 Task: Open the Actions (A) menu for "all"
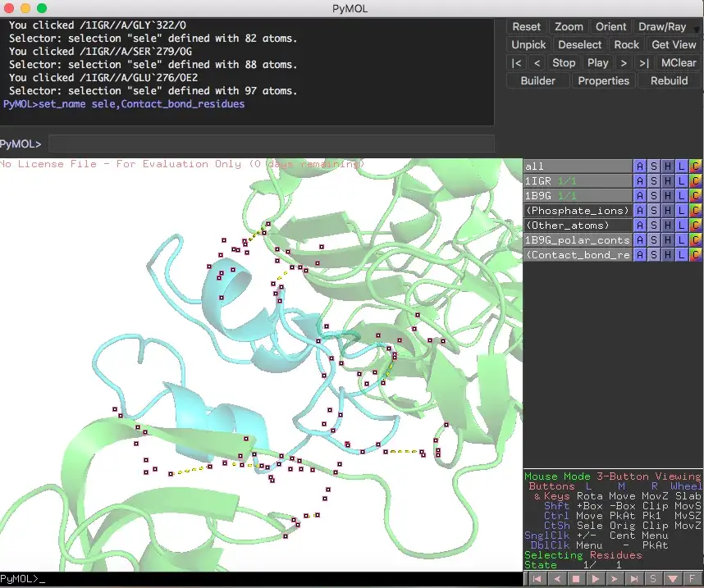click(x=640, y=166)
